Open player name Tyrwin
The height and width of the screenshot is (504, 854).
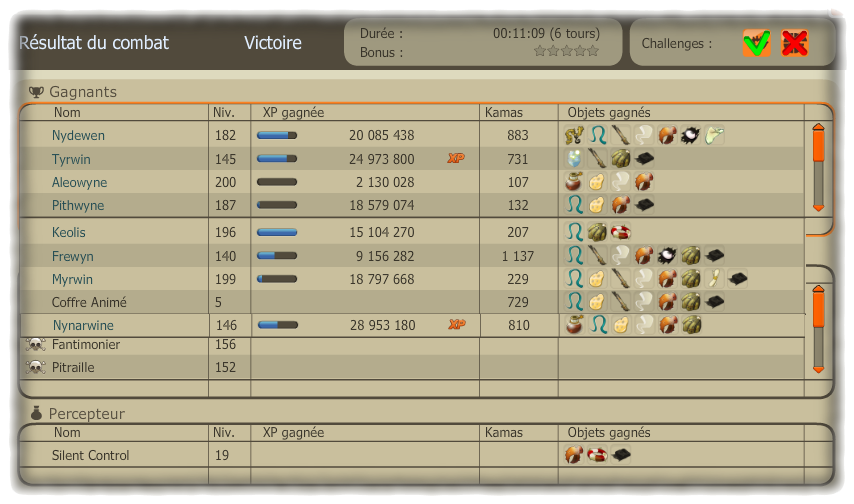pos(71,160)
